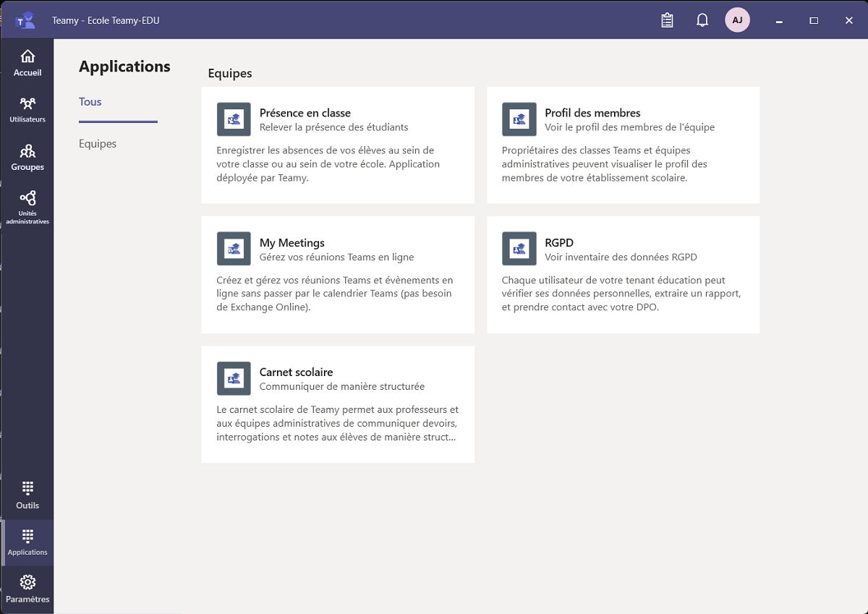Image resolution: width=868 pixels, height=614 pixels.
Task: Open the notifications bell
Action: [702, 20]
